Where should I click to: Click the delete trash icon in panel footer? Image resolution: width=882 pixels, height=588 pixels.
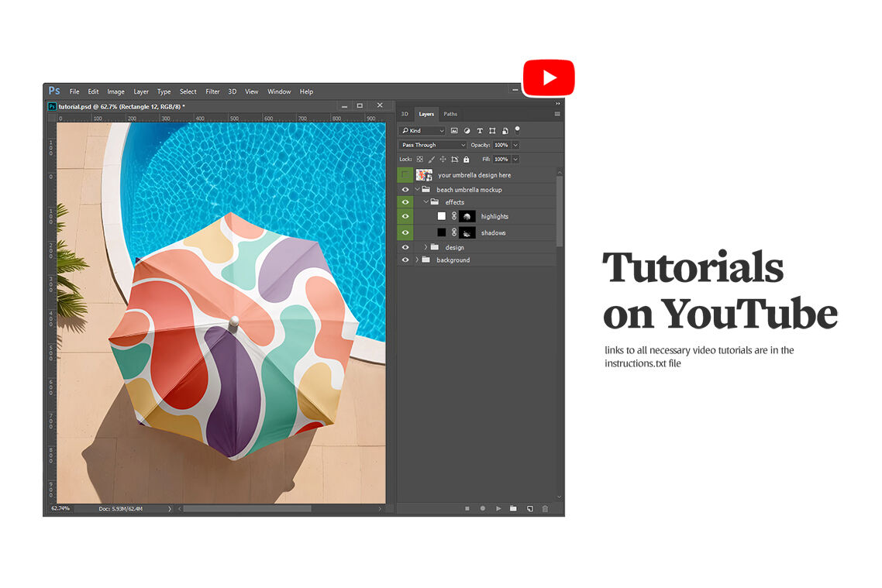[545, 508]
